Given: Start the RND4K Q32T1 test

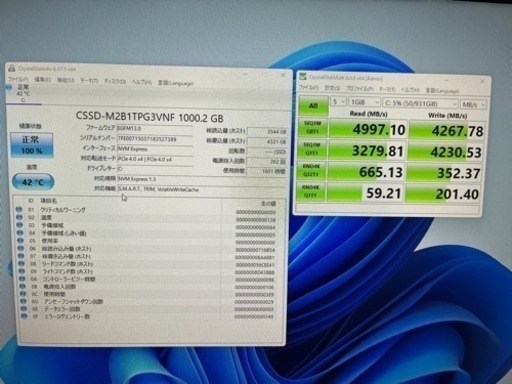Looking at the screenshot, I should [311, 170].
